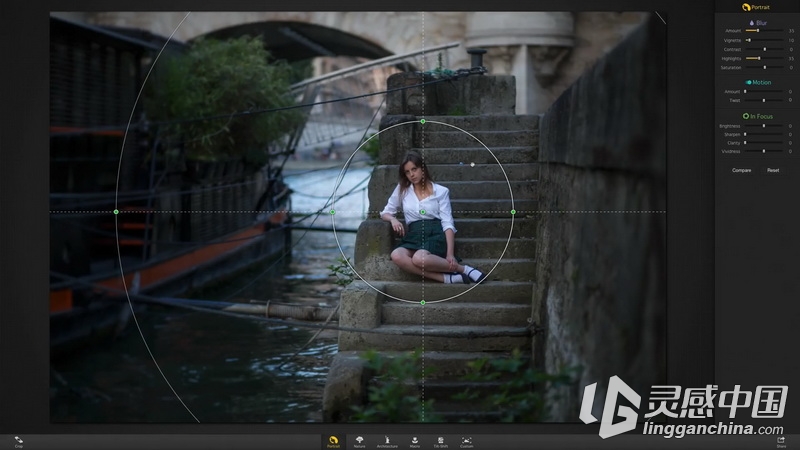This screenshot has width=800, height=450.
Task: Click the 'Blur' section title
Action: click(761, 23)
